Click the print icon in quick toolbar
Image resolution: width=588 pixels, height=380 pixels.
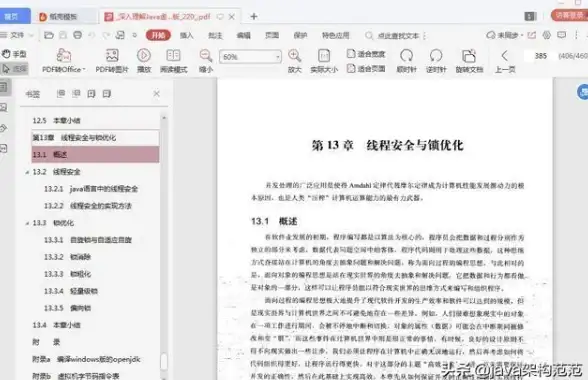[78, 35]
